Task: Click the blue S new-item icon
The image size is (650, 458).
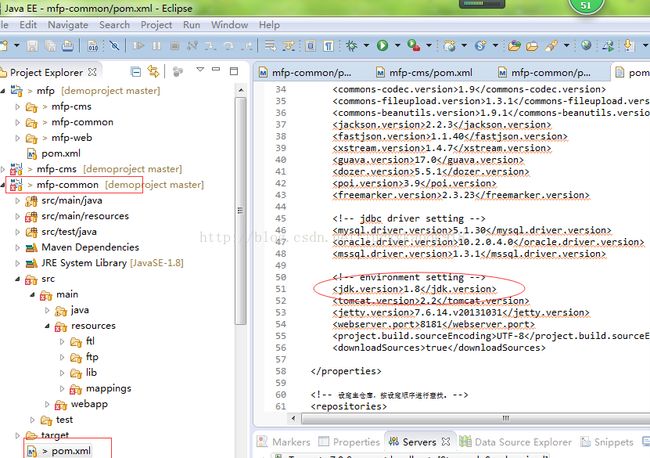Action: click(x=480, y=45)
